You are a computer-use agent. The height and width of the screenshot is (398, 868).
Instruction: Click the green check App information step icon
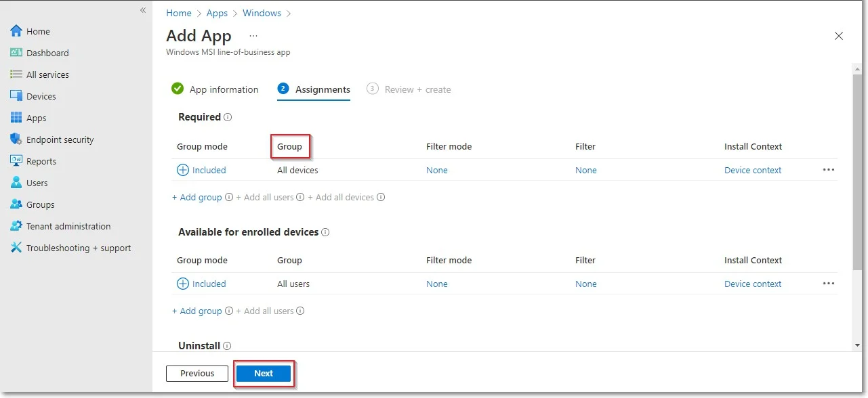pos(178,89)
